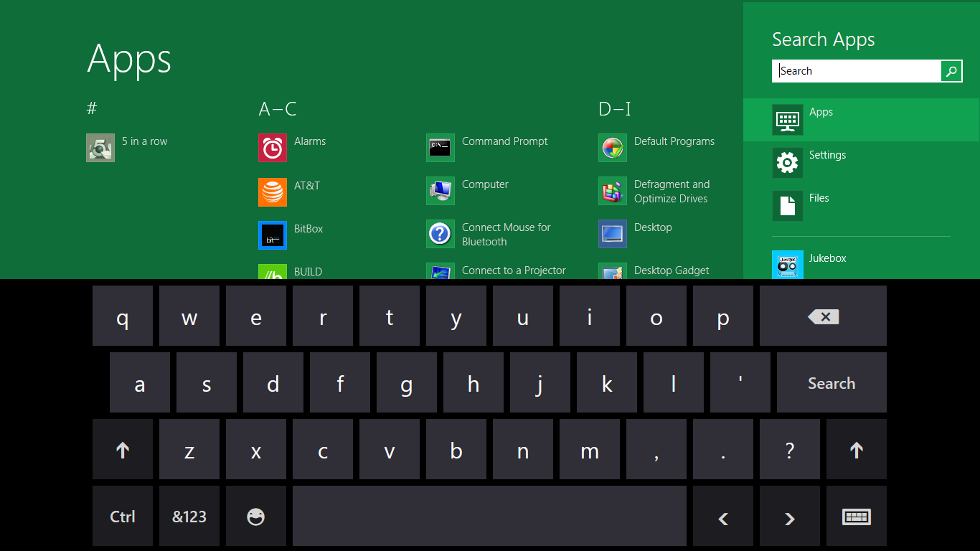Viewport: 980px width, 551px height.
Task: Switch search filter to Files
Action: click(819, 197)
